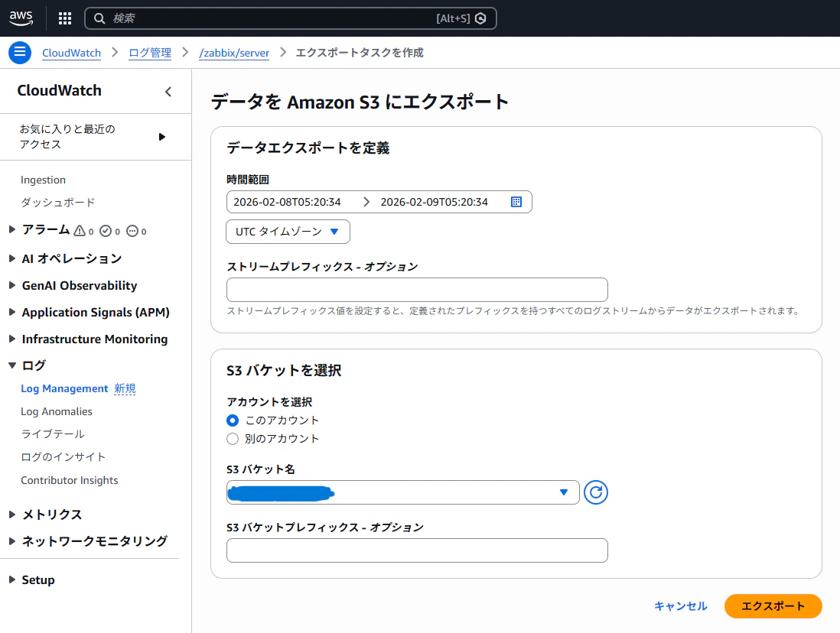Image resolution: width=840 pixels, height=633 pixels.
Task: Click the 新規 badge next to Log Management
Action: point(125,389)
